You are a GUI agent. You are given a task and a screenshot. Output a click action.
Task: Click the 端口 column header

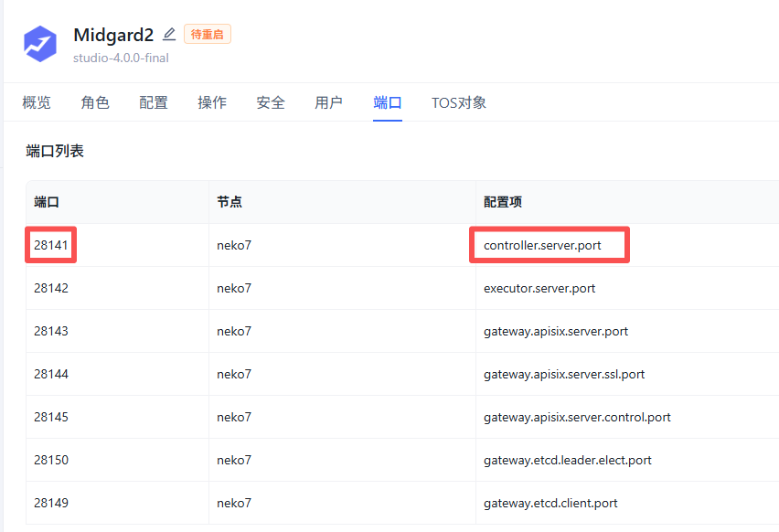(47, 202)
